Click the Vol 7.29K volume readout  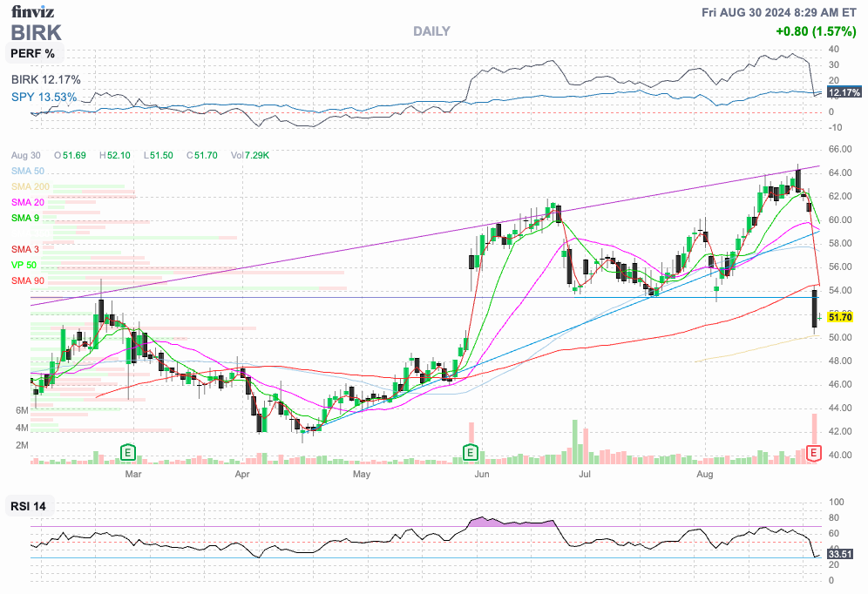(x=250, y=155)
